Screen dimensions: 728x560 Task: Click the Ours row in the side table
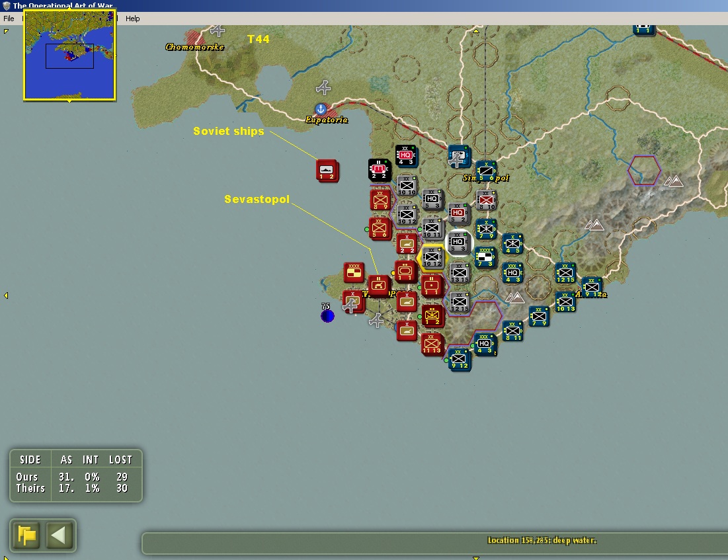point(72,477)
